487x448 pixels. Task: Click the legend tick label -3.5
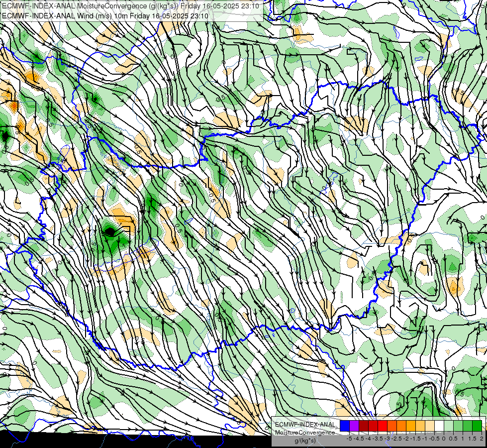coord(378,439)
